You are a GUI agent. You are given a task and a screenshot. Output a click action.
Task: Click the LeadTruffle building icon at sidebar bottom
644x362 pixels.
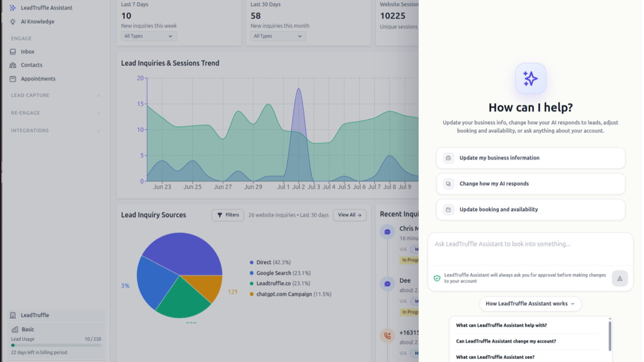click(x=13, y=315)
